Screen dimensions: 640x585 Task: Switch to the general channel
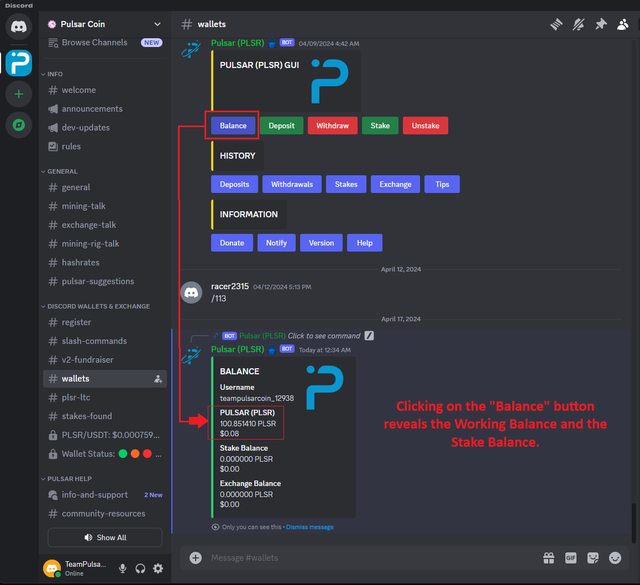105,187
